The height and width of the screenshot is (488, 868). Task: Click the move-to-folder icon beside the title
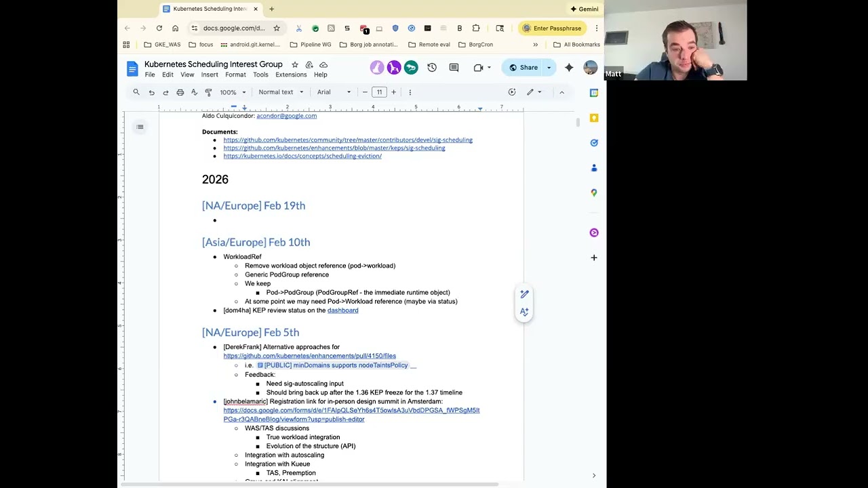309,64
